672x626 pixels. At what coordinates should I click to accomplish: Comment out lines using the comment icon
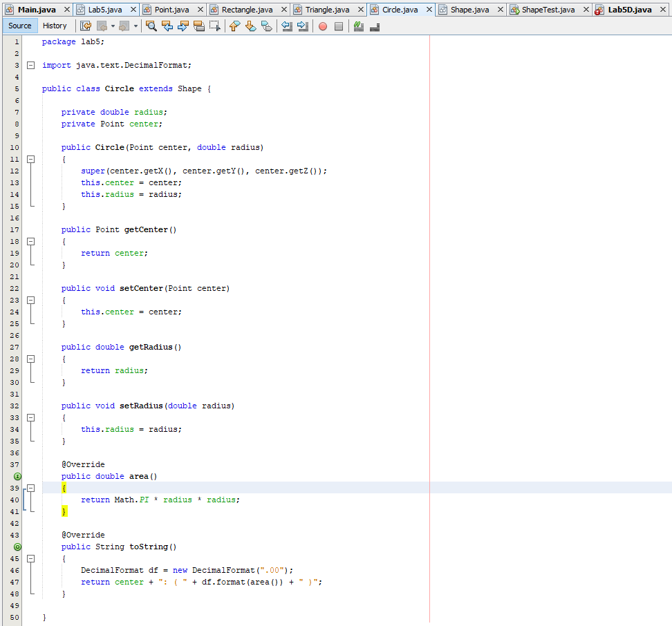pos(358,25)
